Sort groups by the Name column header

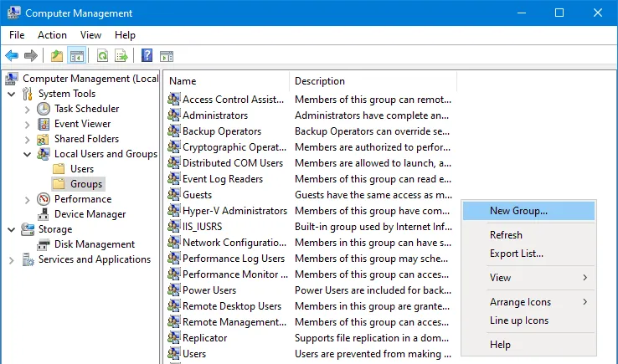click(226, 81)
